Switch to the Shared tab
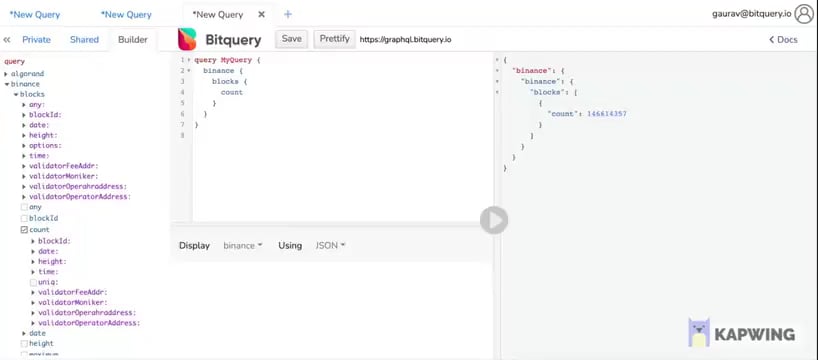The width and height of the screenshot is (818, 360). pos(84,40)
